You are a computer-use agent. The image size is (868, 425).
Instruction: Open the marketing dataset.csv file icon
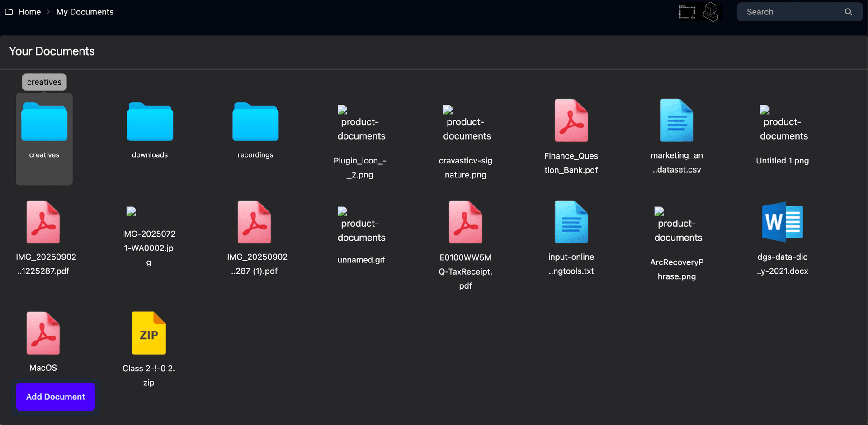[677, 121]
